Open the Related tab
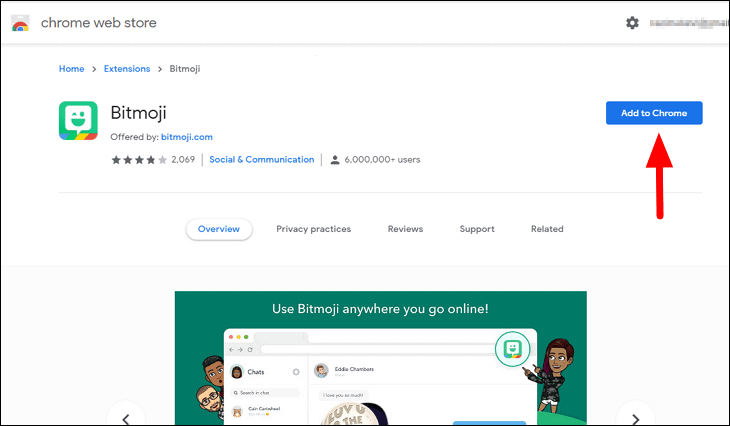Screen dimensions: 730x426 tap(547, 229)
